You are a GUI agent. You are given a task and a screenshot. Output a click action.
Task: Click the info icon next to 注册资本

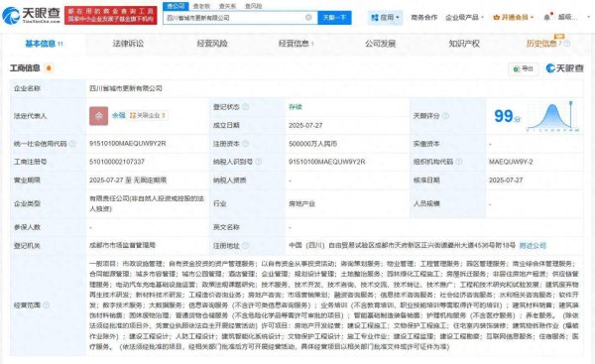(x=246, y=144)
